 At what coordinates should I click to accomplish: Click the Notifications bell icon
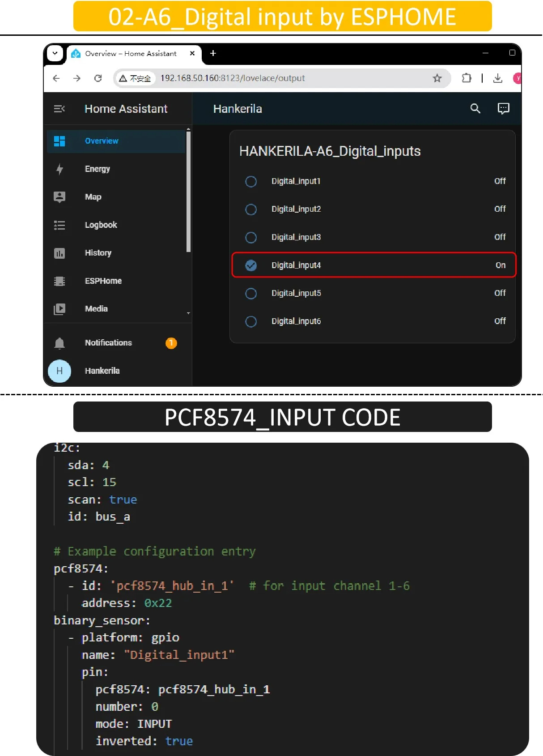click(59, 343)
